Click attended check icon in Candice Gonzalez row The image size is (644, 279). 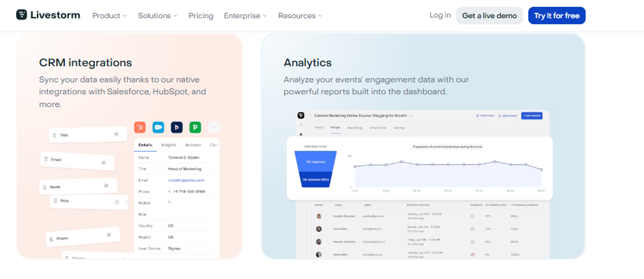pos(473,216)
